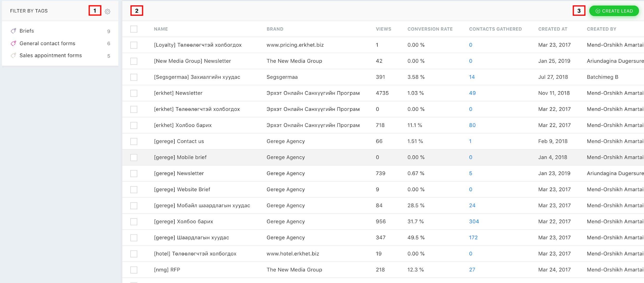This screenshot has height=283, width=644.
Task: Click General contact forms tag icon
Action: pos(13,43)
